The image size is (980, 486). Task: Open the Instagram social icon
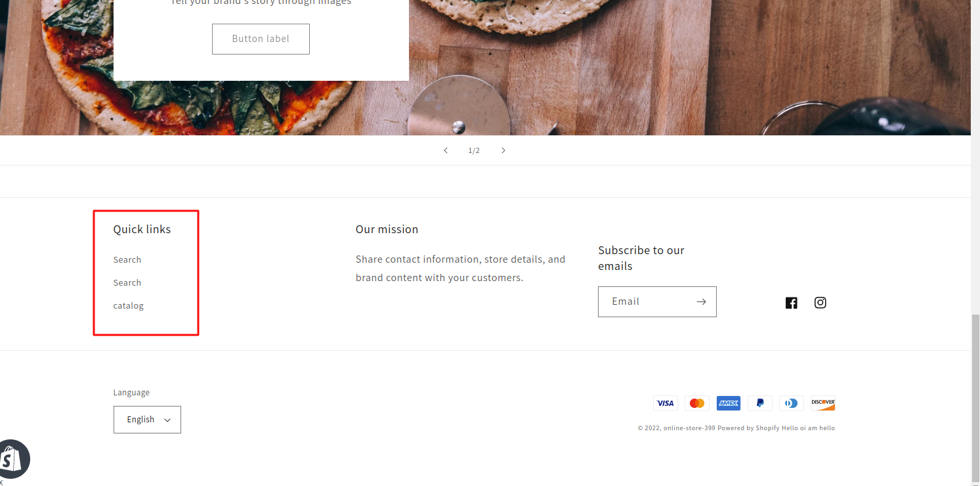tap(820, 303)
